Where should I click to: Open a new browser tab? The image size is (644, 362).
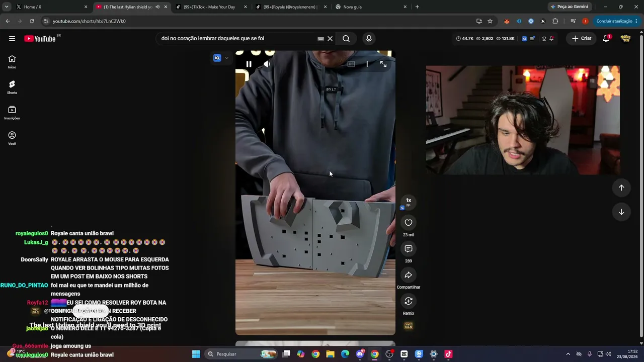(417, 7)
